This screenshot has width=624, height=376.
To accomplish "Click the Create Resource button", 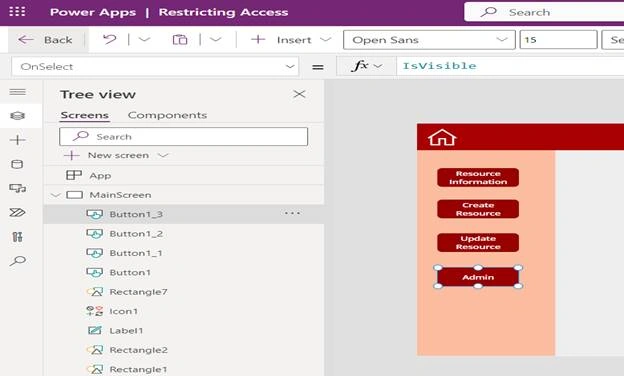I will [478, 209].
